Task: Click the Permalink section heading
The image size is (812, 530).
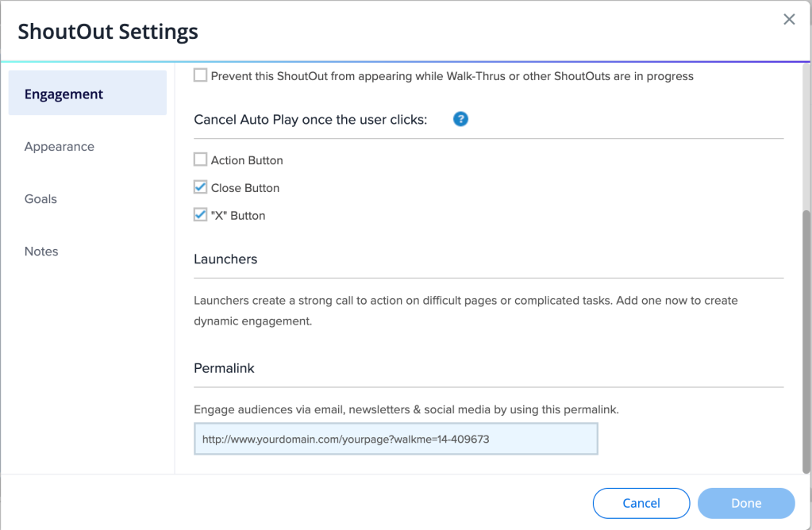Action: pos(224,368)
